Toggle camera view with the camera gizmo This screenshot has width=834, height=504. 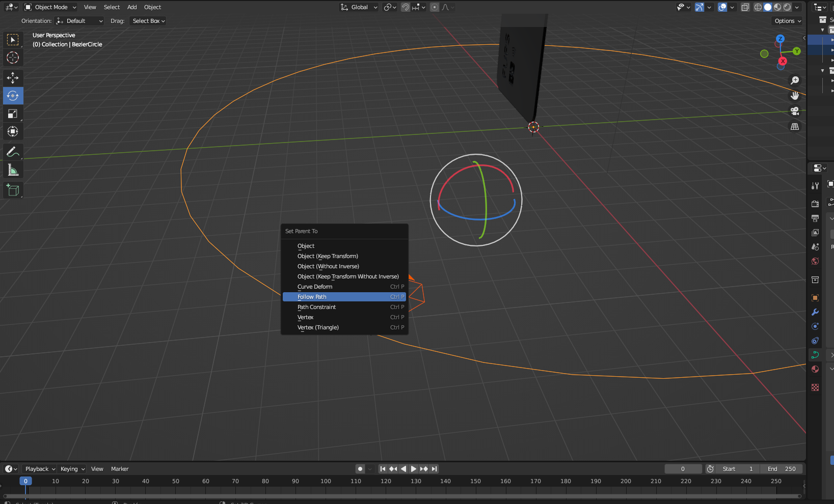click(x=794, y=111)
